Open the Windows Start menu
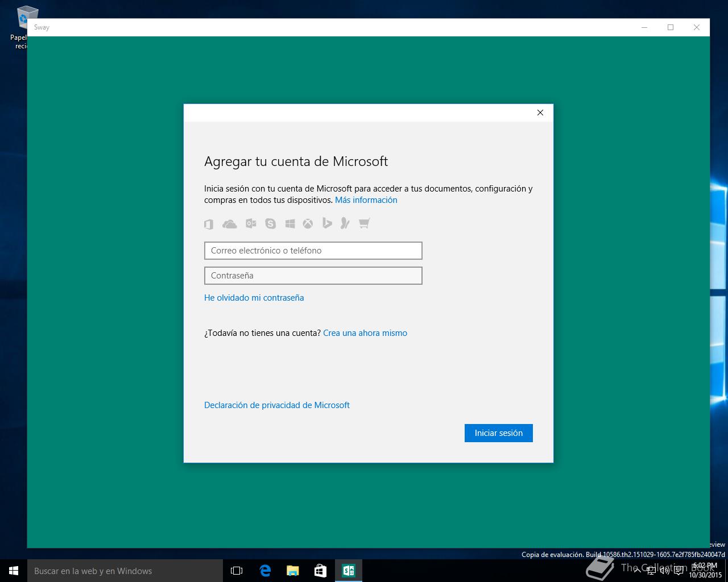 point(14,571)
